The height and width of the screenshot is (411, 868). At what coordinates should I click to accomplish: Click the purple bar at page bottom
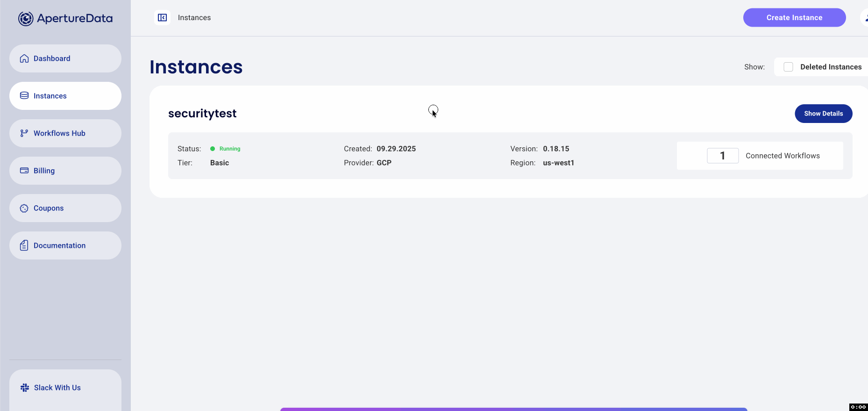pyautogui.click(x=513, y=409)
